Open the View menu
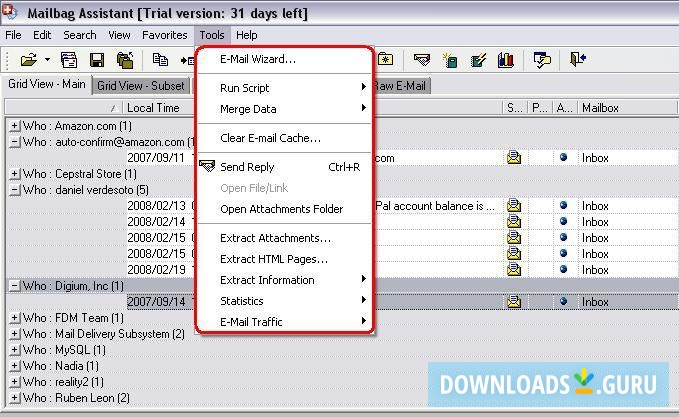This screenshot has height=417, width=679. pyautogui.click(x=119, y=35)
